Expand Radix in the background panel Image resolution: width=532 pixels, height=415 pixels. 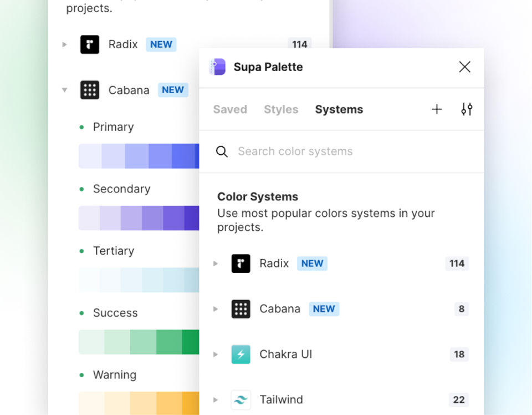point(64,44)
